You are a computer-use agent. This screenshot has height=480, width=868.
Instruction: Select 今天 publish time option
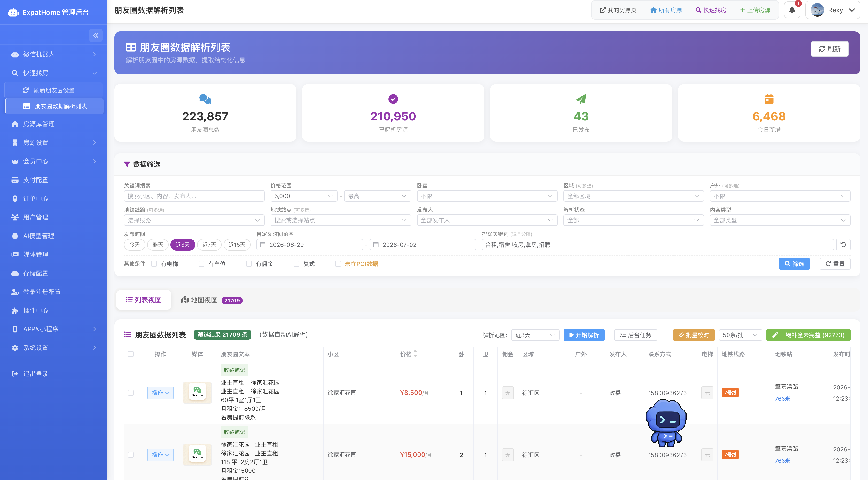point(134,245)
